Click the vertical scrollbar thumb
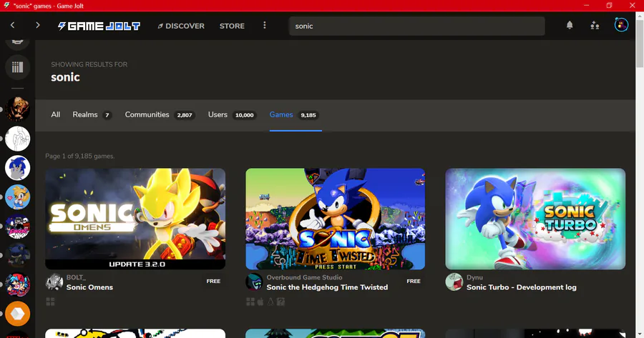The width and height of the screenshot is (644, 338). click(640, 43)
